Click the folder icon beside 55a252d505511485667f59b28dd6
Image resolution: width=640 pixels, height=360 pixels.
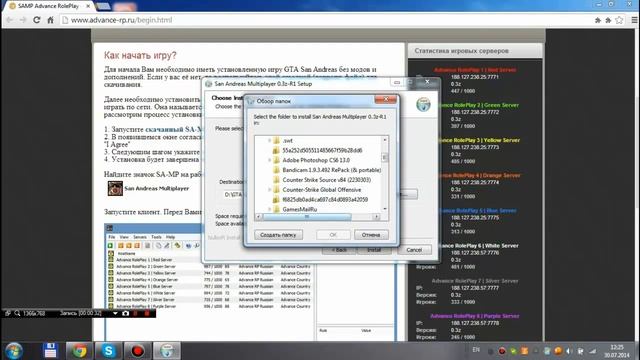276,150
